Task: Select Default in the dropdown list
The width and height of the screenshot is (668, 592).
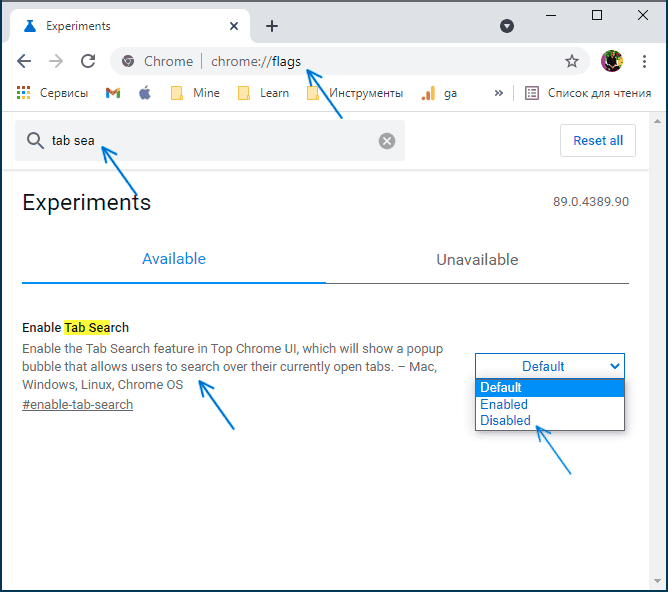Action: point(550,388)
